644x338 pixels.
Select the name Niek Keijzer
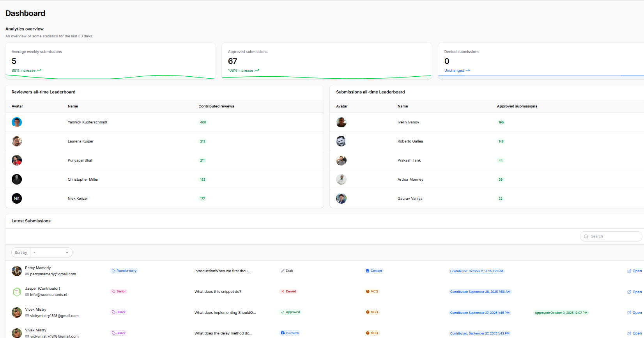click(78, 199)
